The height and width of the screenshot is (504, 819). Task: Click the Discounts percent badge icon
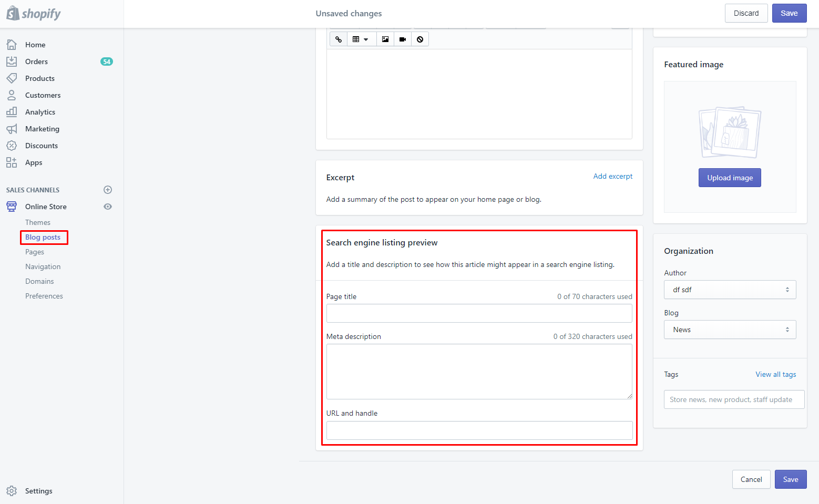click(x=12, y=146)
